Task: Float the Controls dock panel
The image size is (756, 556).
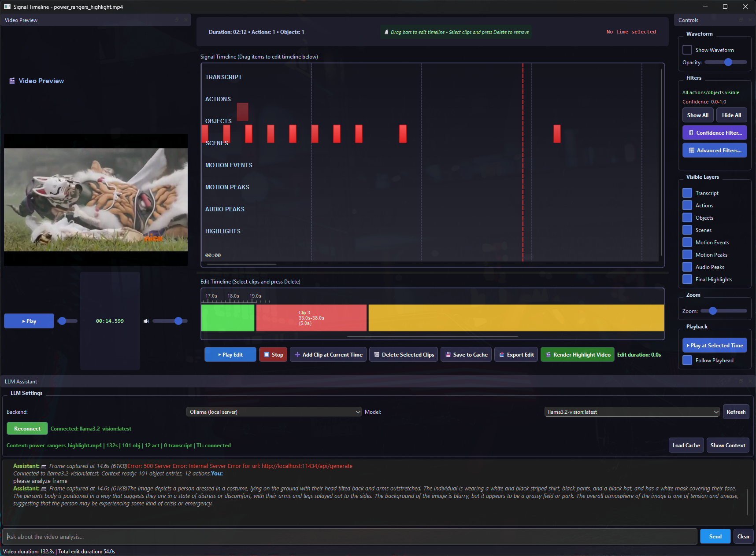Action: (741, 20)
